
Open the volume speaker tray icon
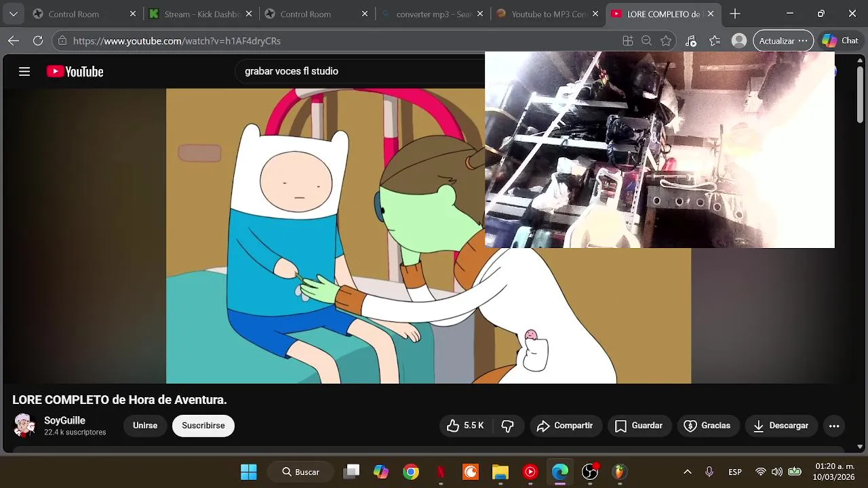(x=777, y=472)
